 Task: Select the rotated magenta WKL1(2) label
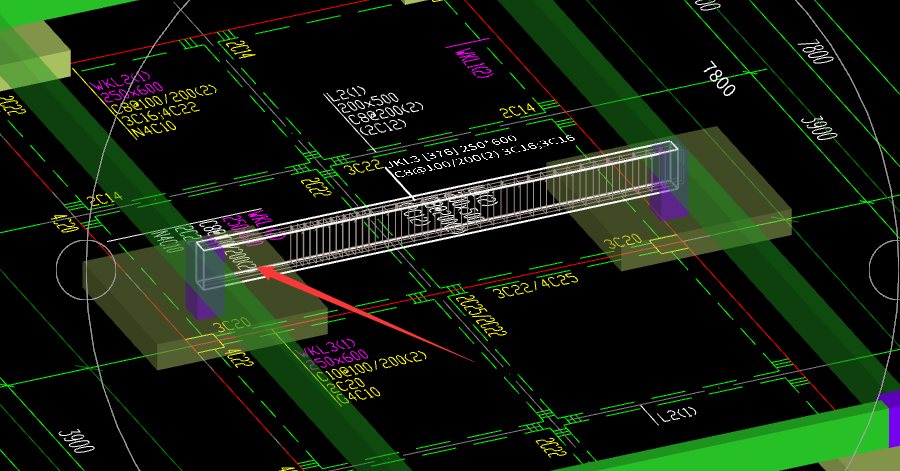pos(474,63)
